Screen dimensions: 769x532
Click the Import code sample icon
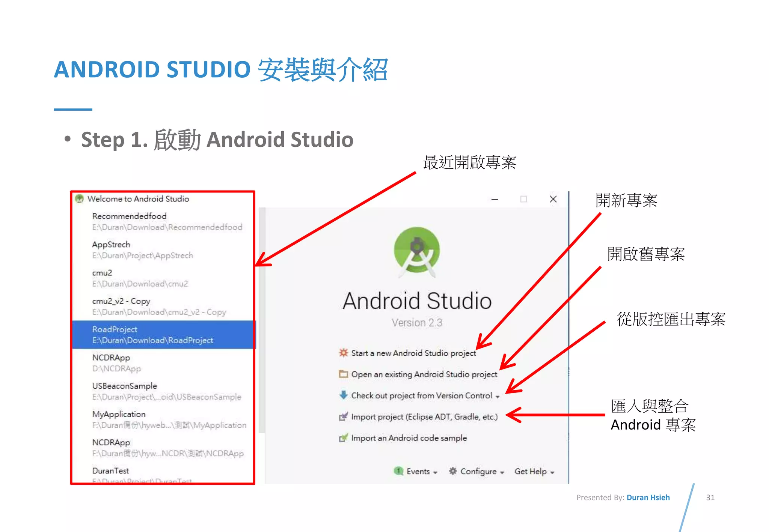344,438
